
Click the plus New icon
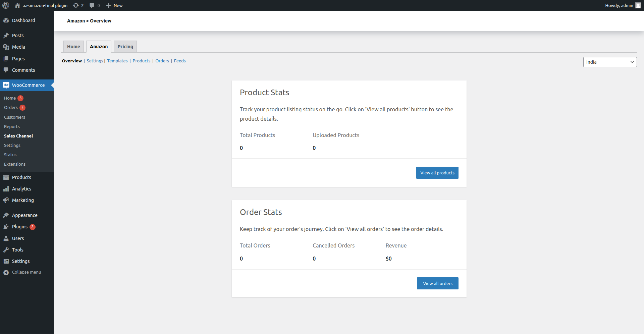[x=108, y=5]
